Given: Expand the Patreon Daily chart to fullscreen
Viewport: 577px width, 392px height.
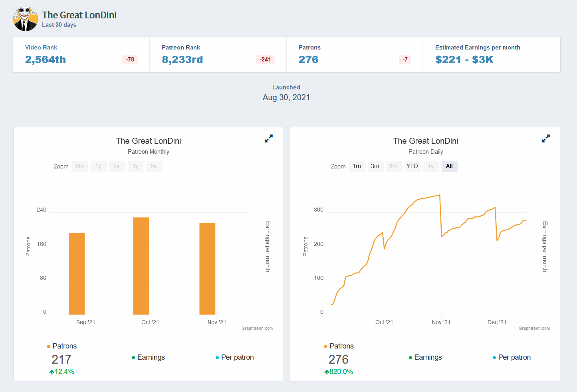Looking at the screenshot, I should click(546, 139).
